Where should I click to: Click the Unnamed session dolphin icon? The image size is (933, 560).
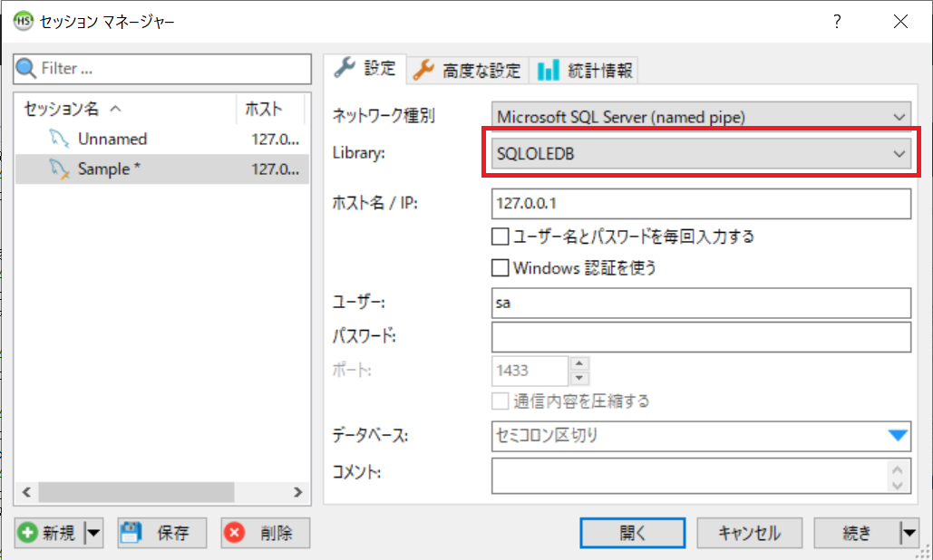tap(58, 139)
